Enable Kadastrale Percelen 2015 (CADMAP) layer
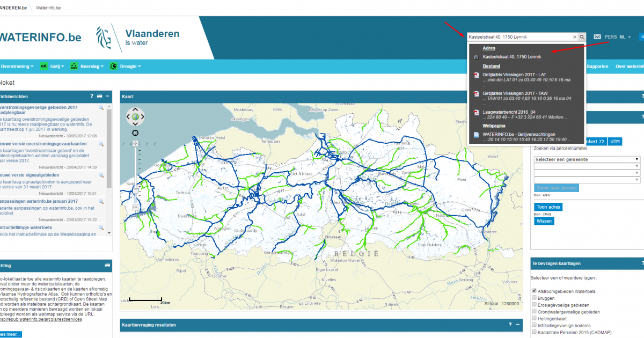644x338 pixels. tap(534, 332)
